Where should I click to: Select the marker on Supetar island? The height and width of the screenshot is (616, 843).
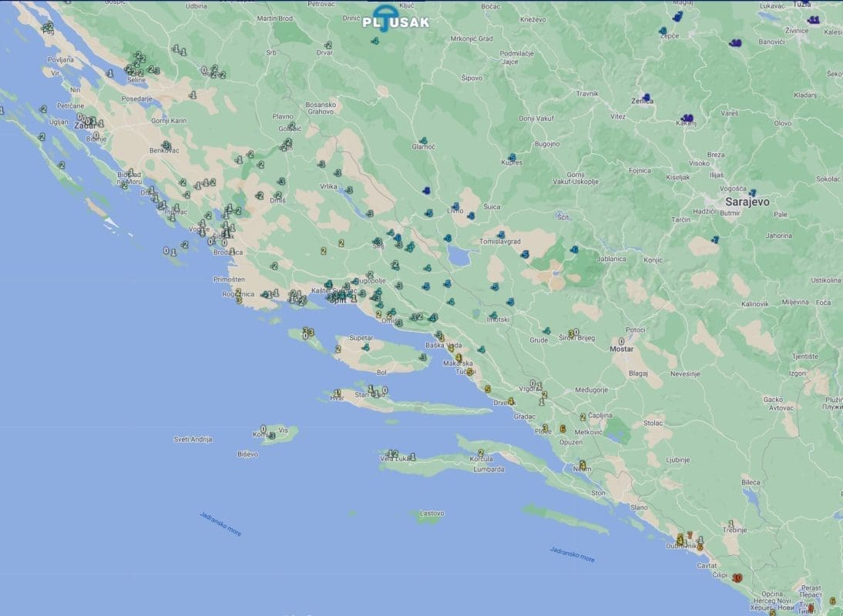coord(365,347)
